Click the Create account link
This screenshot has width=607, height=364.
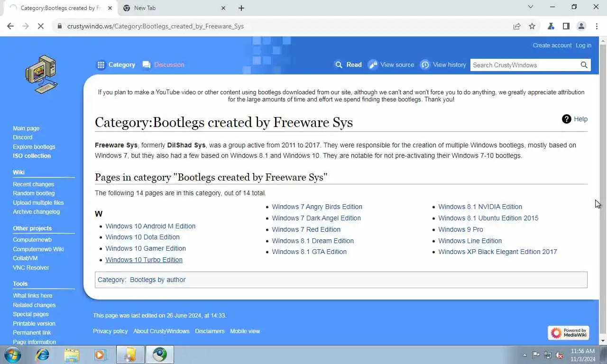(552, 45)
